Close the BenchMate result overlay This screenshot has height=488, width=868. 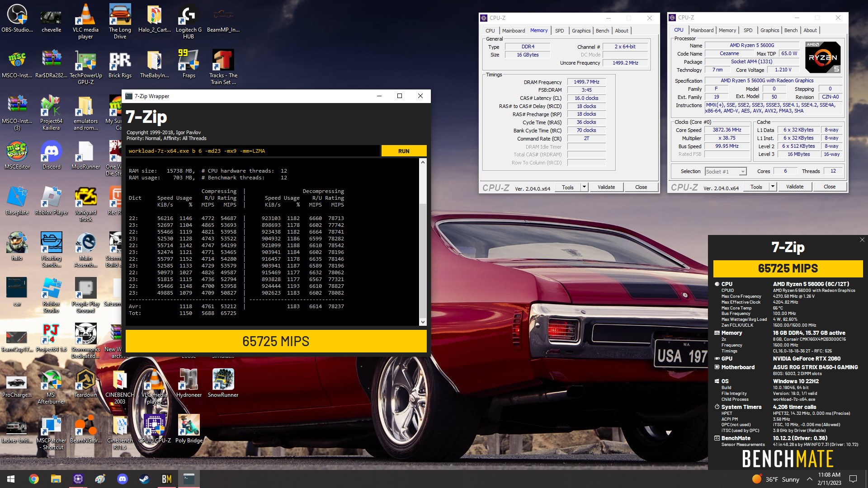(862, 240)
